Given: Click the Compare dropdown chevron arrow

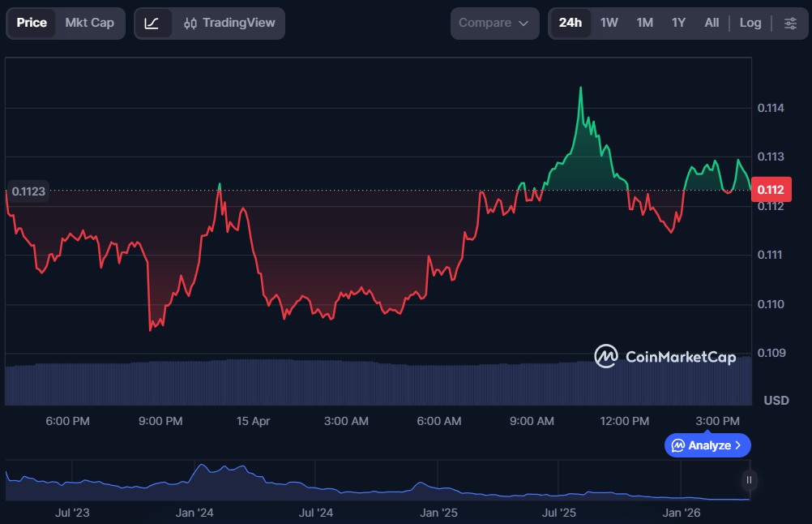Looking at the screenshot, I should 523,24.
